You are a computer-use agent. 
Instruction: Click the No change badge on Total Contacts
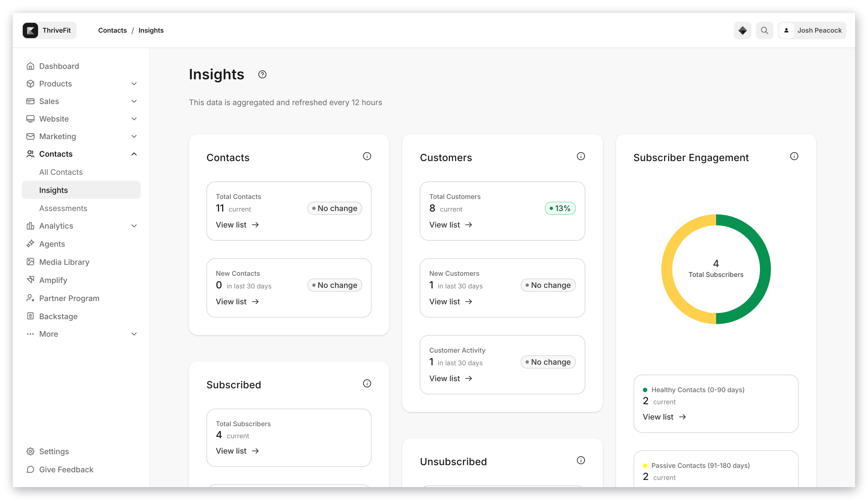point(334,209)
